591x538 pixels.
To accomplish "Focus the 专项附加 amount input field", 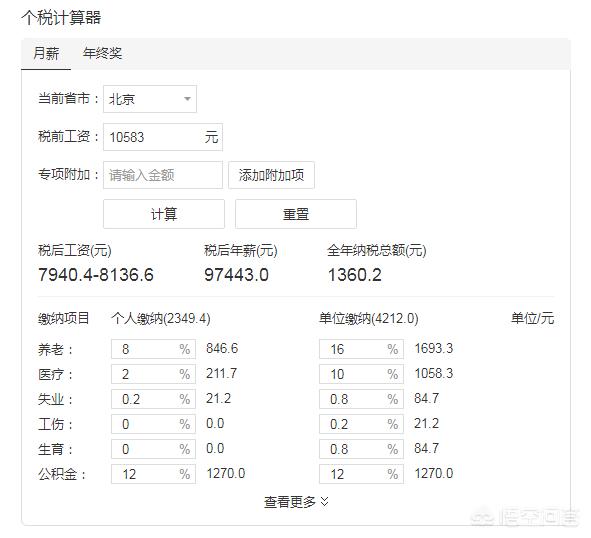I will click(x=163, y=175).
